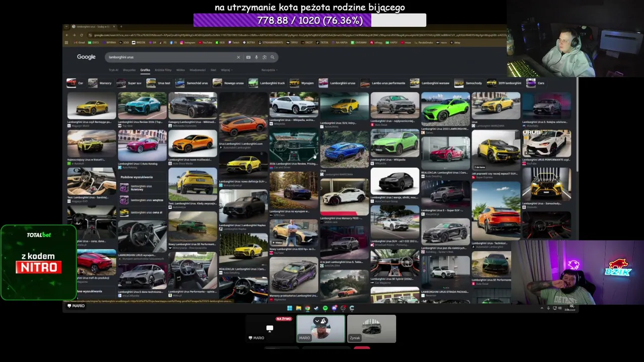644x362 pixels.
Task: Go forward in Chrome browser
Action: coord(74,35)
